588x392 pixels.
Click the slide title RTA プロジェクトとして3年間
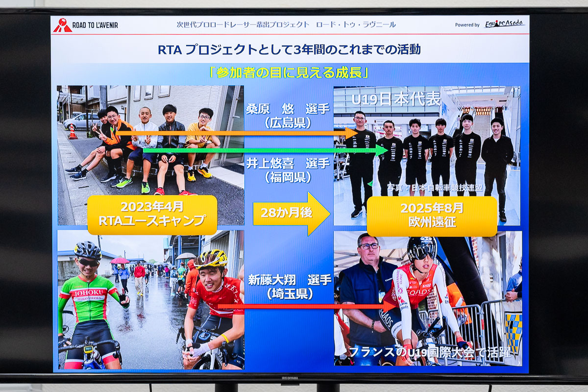[289, 49]
